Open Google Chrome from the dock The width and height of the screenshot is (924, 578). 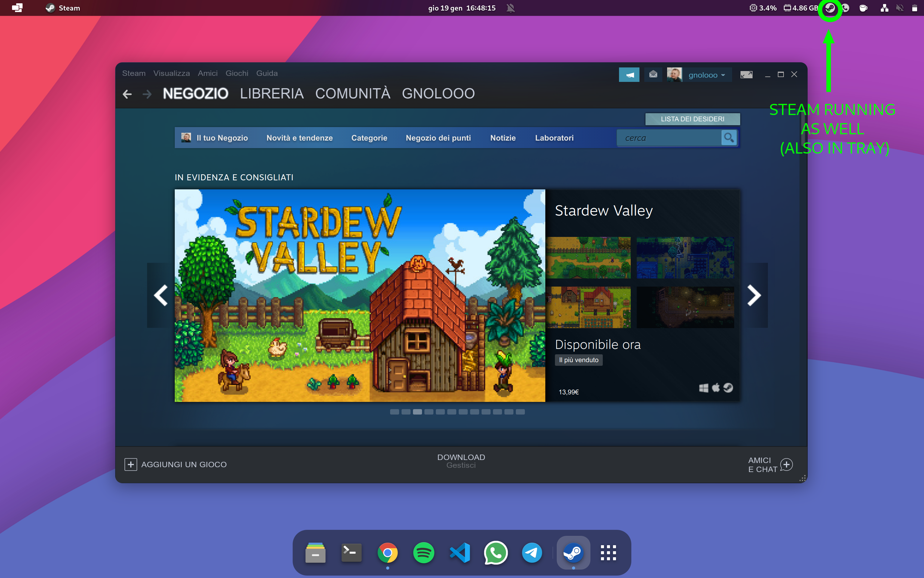[387, 553]
